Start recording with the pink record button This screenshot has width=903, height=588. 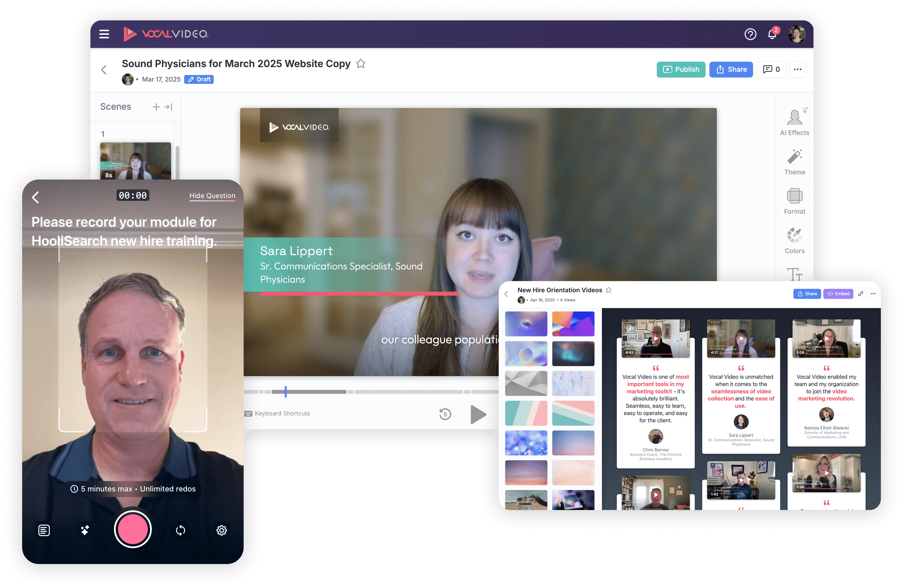[x=133, y=530]
